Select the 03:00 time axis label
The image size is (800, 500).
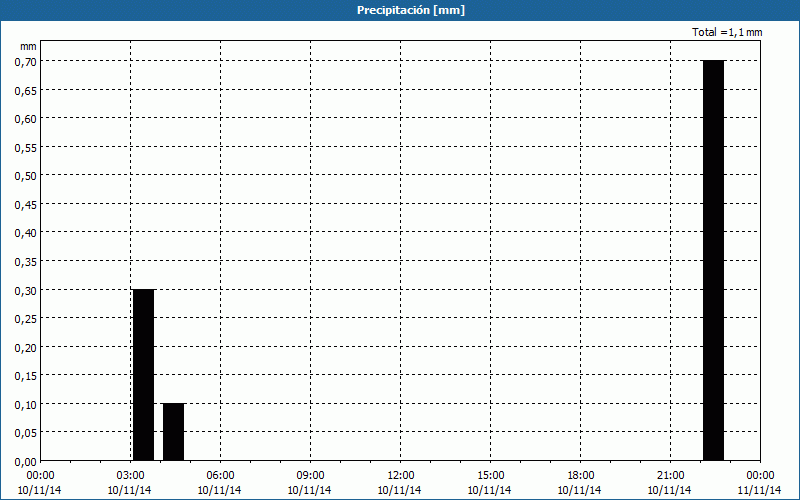130,475
